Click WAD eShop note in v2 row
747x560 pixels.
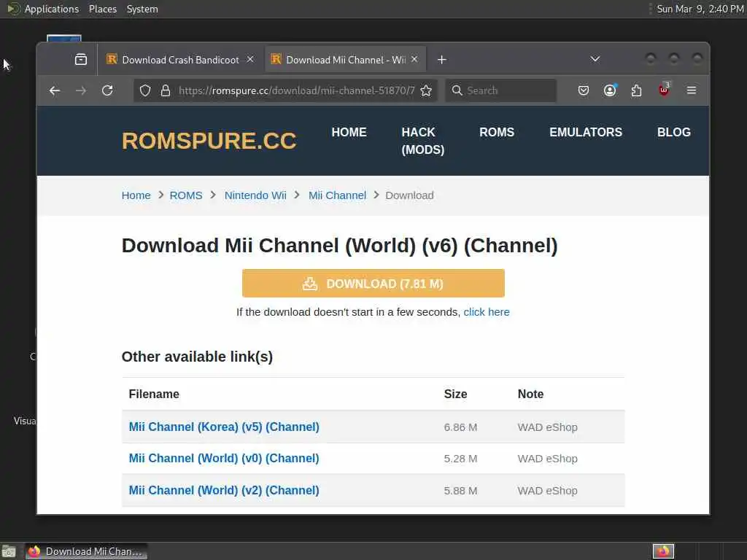click(547, 491)
